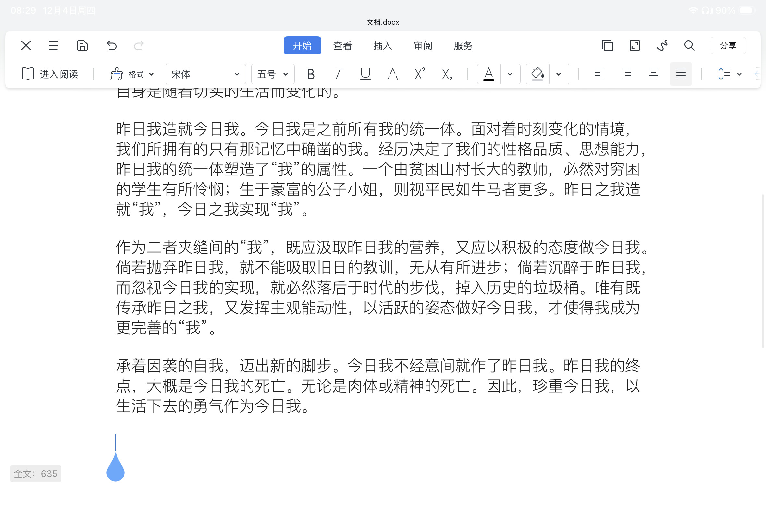Click the 全文 word count label
Viewport: 766px width, 532px height.
36,473
